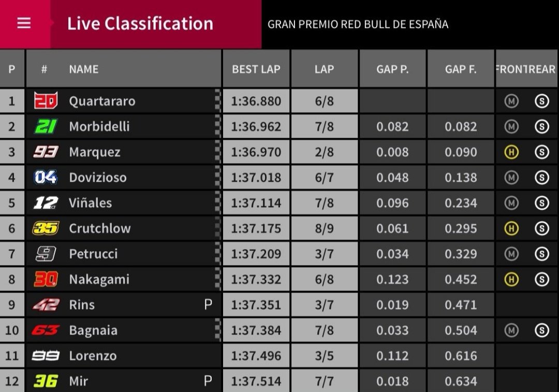Click Quartararo's soft rear tyre icon
559x392 pixels.
pyautogui.click(x=541, y=101)
